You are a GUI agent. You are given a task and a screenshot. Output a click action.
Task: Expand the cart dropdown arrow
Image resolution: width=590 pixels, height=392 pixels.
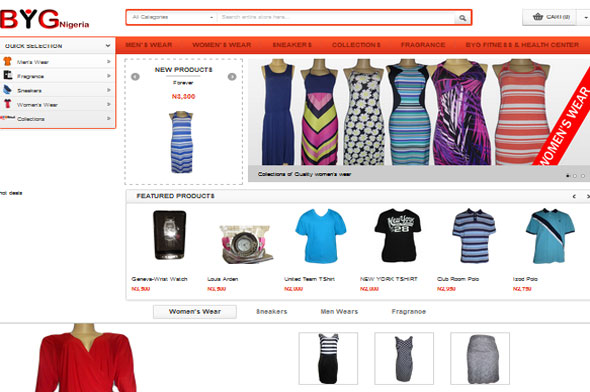tap(585, 17)
